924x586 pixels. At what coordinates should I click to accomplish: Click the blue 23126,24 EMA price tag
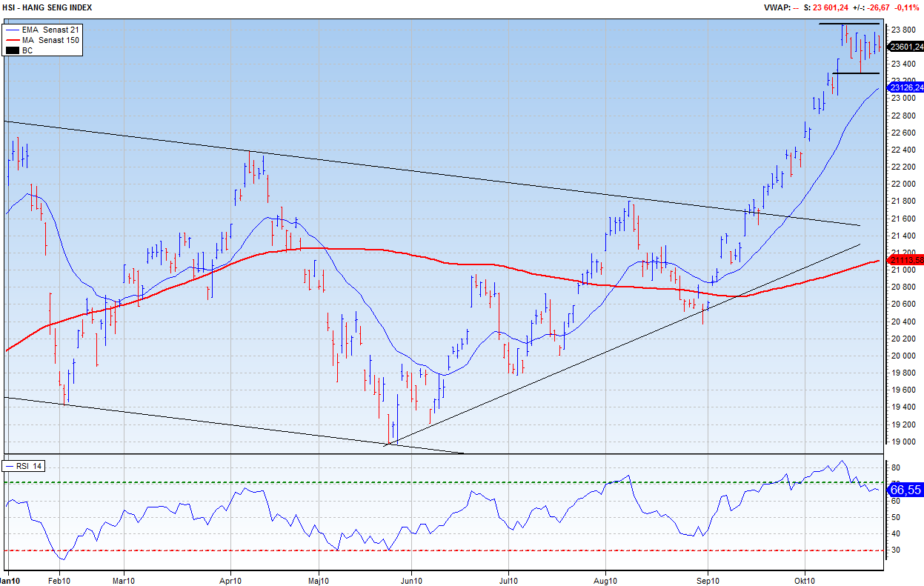(905, 87)
